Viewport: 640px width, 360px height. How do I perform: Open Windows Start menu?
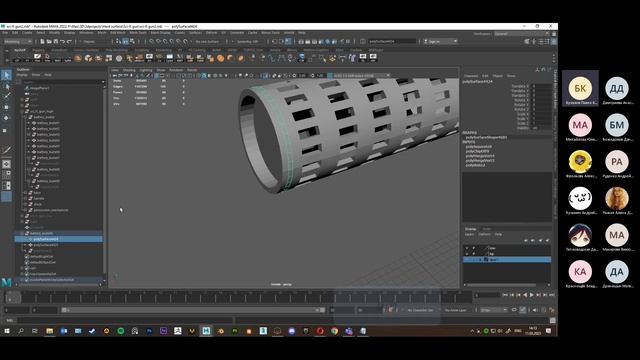tap(7, 331)
